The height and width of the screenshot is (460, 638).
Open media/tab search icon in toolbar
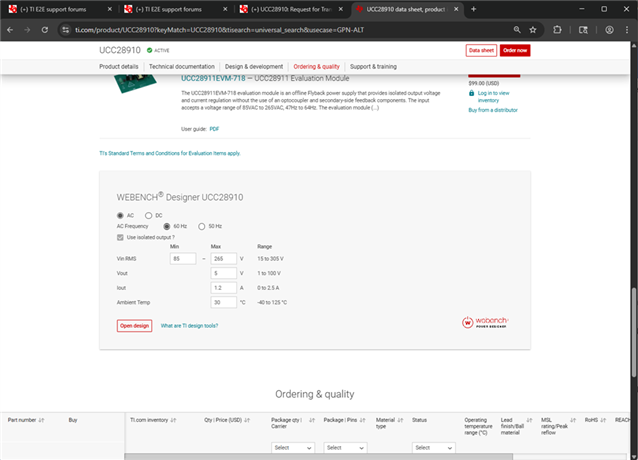click(x=583, y=30)
